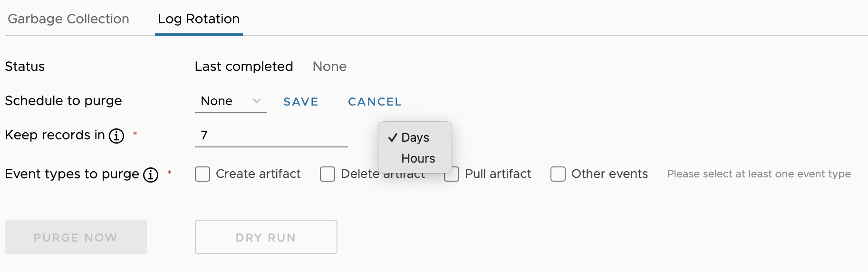Select Hours in the unit menu

click(x=418, y=158)
